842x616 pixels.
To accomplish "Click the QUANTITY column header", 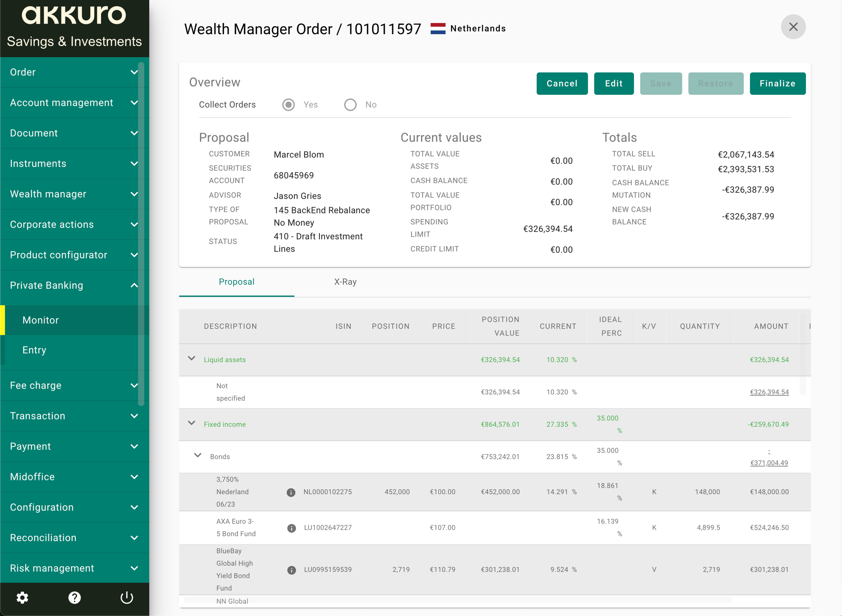I will point(700,326).
